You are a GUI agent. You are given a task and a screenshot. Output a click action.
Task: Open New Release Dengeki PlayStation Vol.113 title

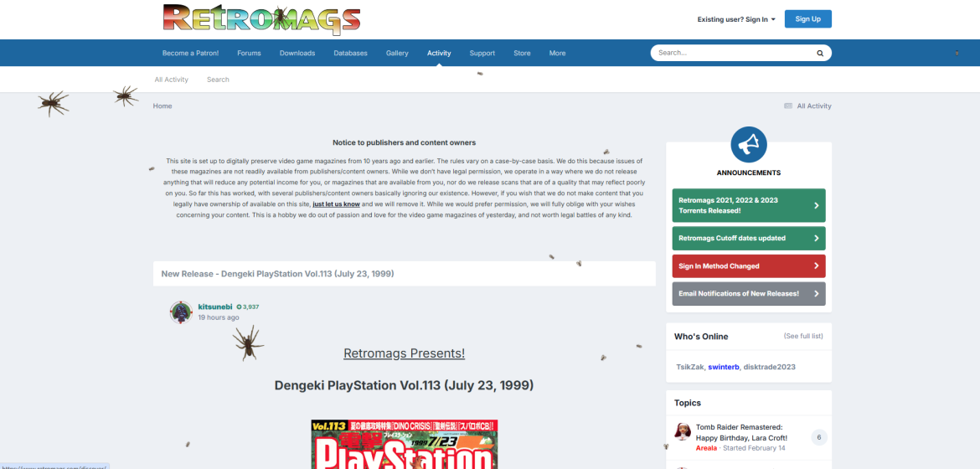pos(277,274)
